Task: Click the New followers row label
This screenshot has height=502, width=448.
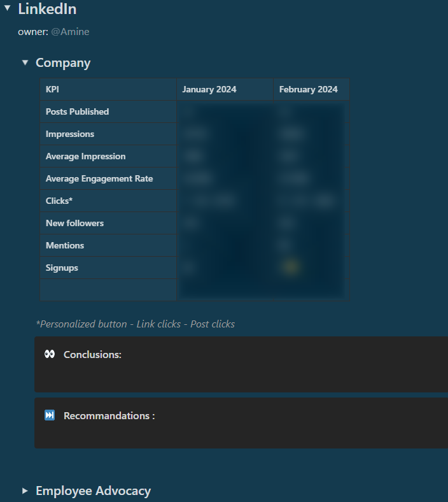Action: (74, 223)
